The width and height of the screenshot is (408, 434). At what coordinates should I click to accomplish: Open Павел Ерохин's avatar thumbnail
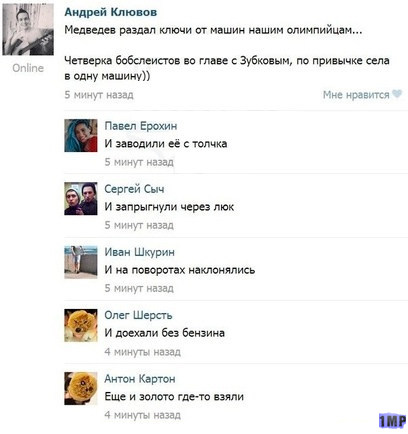point(81,136)
